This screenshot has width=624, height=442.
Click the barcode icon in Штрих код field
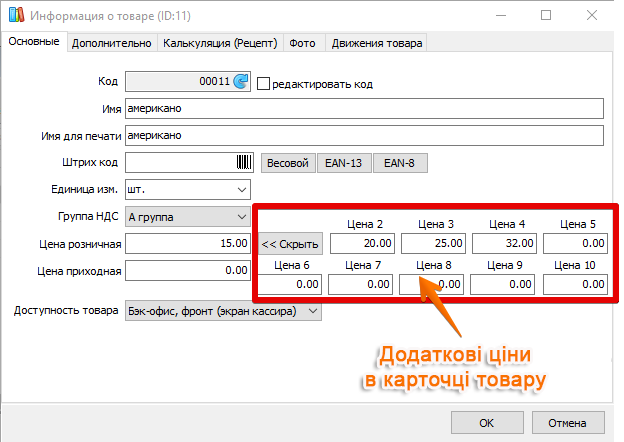[x=244, y=162]
